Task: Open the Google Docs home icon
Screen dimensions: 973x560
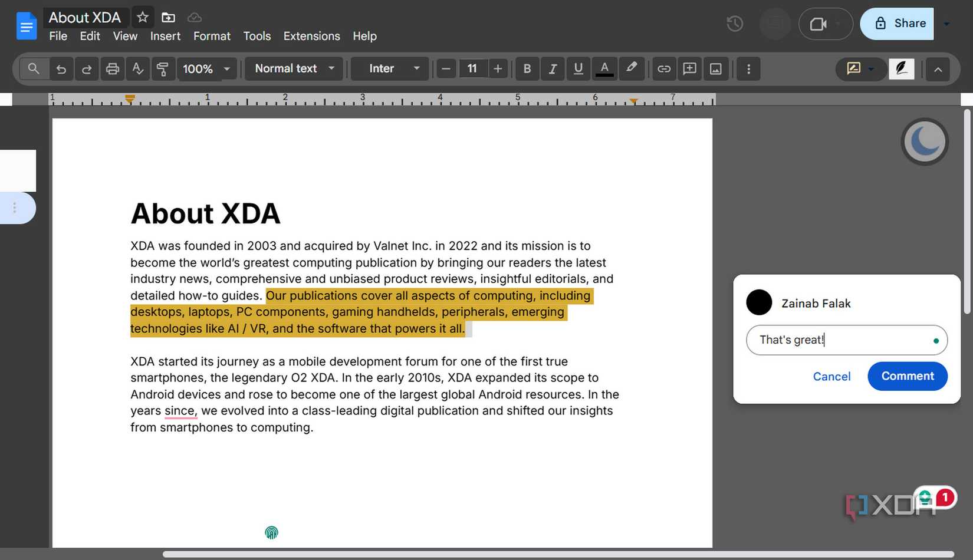Action: (x=27, y=26)
